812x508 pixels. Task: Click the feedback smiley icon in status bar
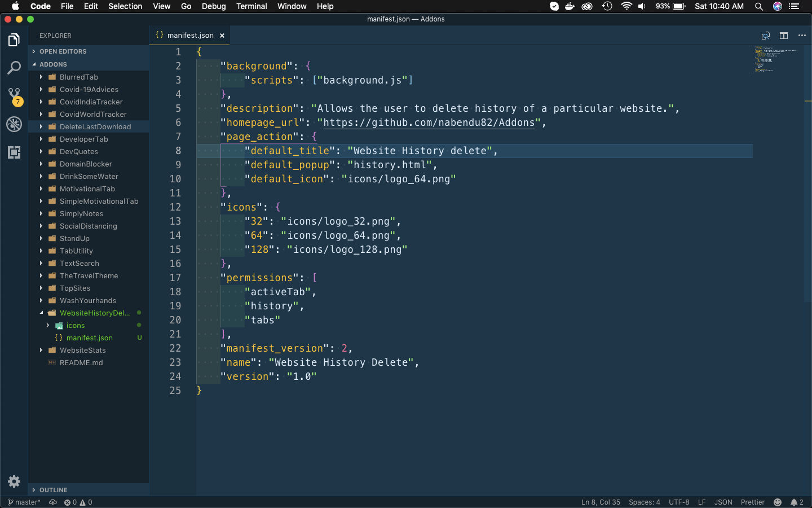pyautogui.click(x=778, y=502)
